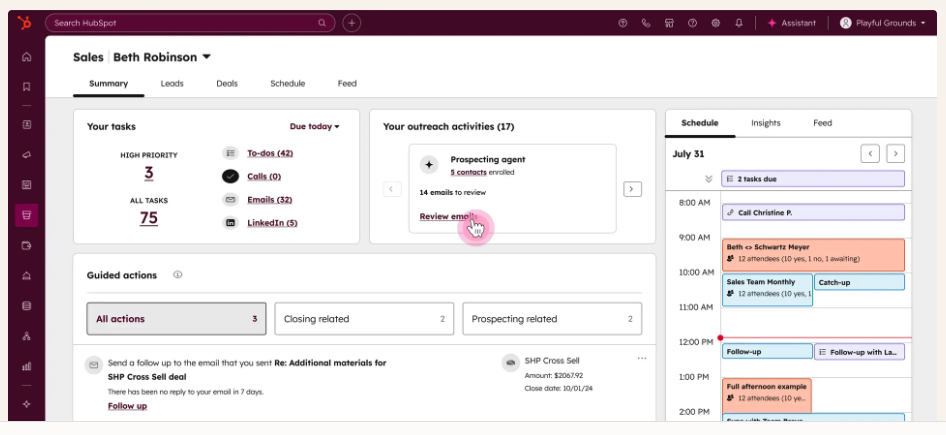Click the plus create button beside search
Image resolution: width=946 pixels, height=435 pixels.
352,23
